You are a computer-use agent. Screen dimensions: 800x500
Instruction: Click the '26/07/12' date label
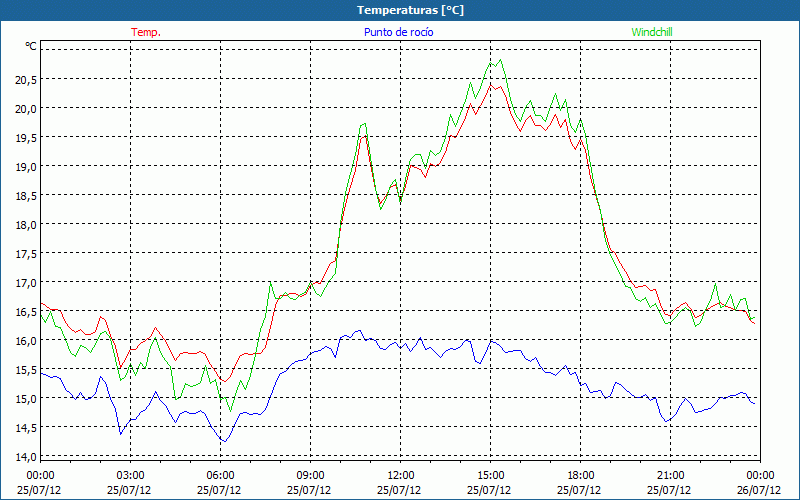tap(759, 490)
